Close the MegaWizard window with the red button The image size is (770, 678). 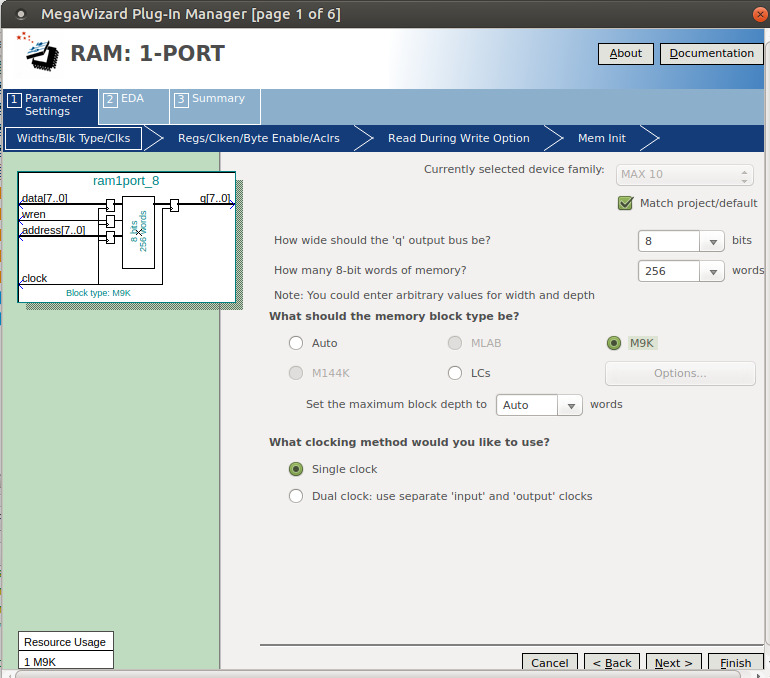click(x=760, y=14)
